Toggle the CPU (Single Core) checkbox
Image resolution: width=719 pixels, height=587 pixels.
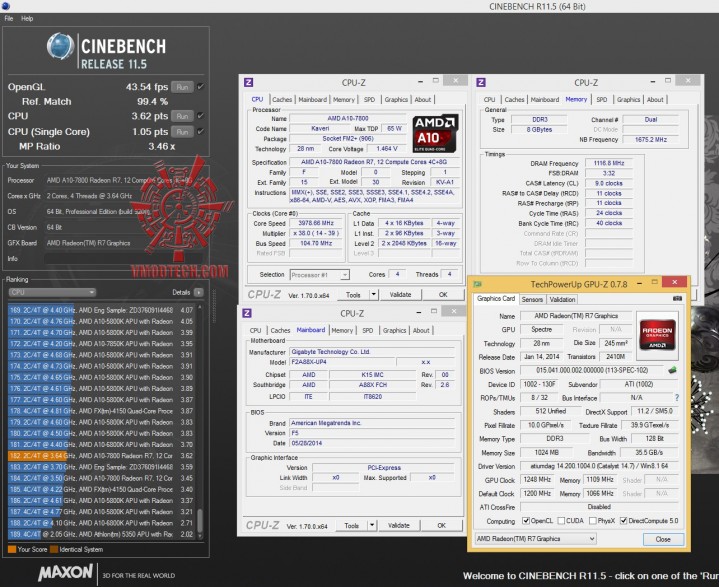coord(200,132)
